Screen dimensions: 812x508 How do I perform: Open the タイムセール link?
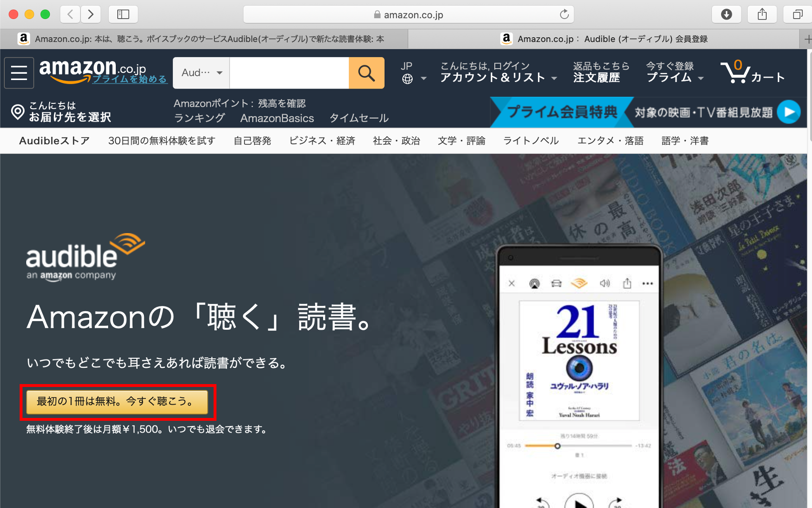(x=359, y=118)
